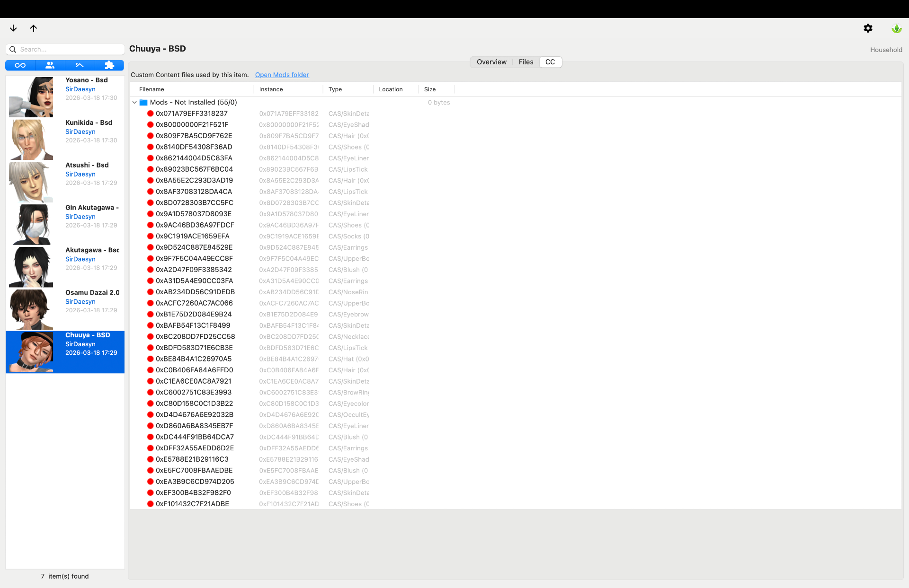Screen dimensions: 909x588
Task: Toggle the puzzle piece CC filter
Action: point(109,65)
